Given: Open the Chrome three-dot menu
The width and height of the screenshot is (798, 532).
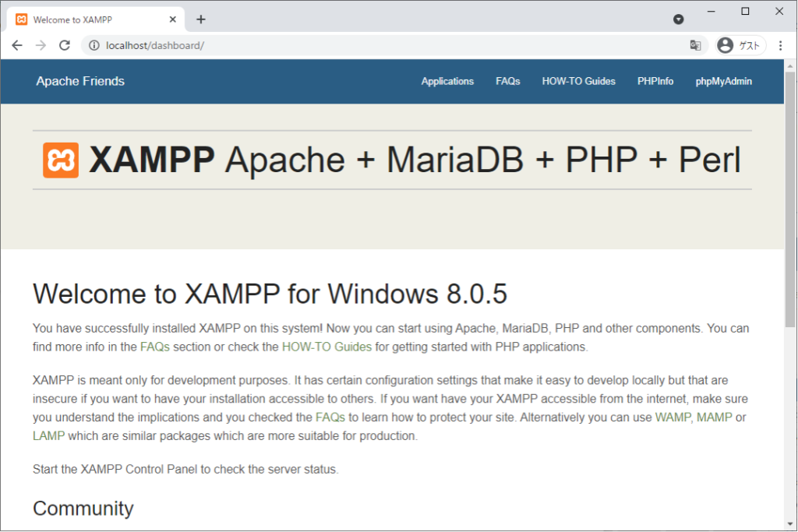Looking at the screenshot, I should 780,45.
